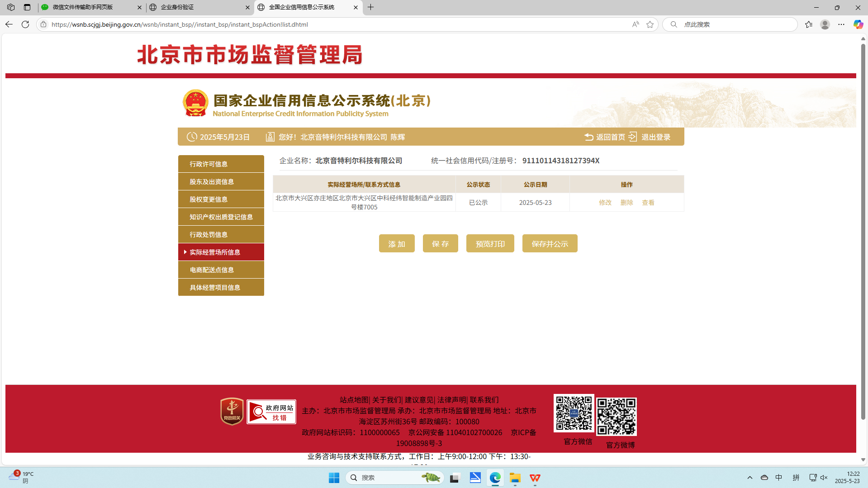
Task: Click the 2025-05-23 date cell
Action: [535, 203]
